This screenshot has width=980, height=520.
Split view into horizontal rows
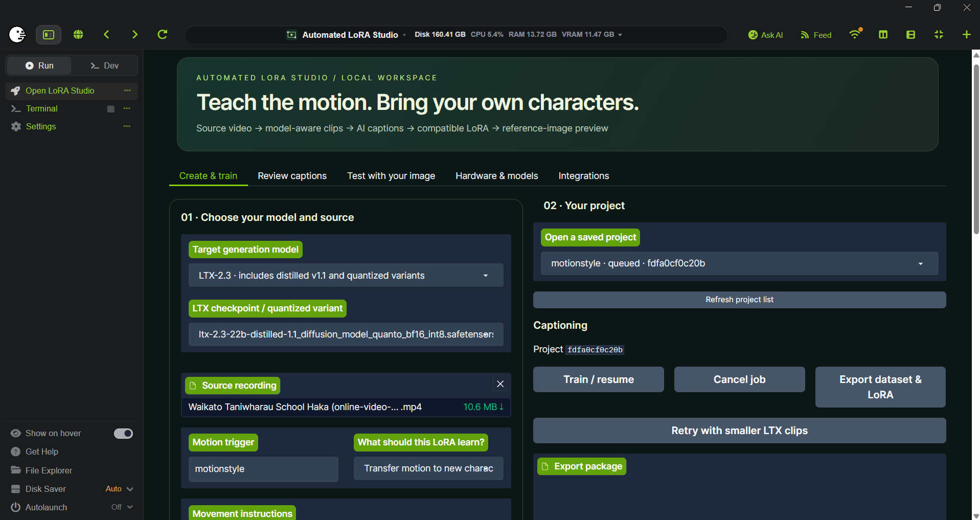[x=910, y=35]
